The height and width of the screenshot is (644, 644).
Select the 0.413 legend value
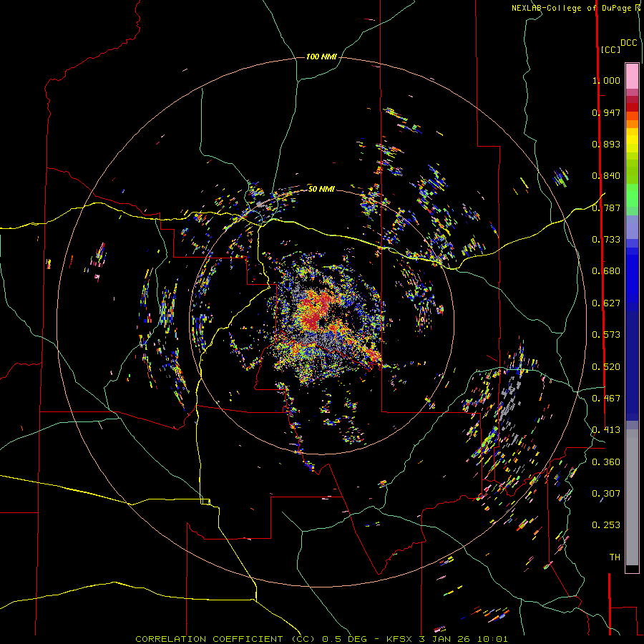tap(606, 430)
